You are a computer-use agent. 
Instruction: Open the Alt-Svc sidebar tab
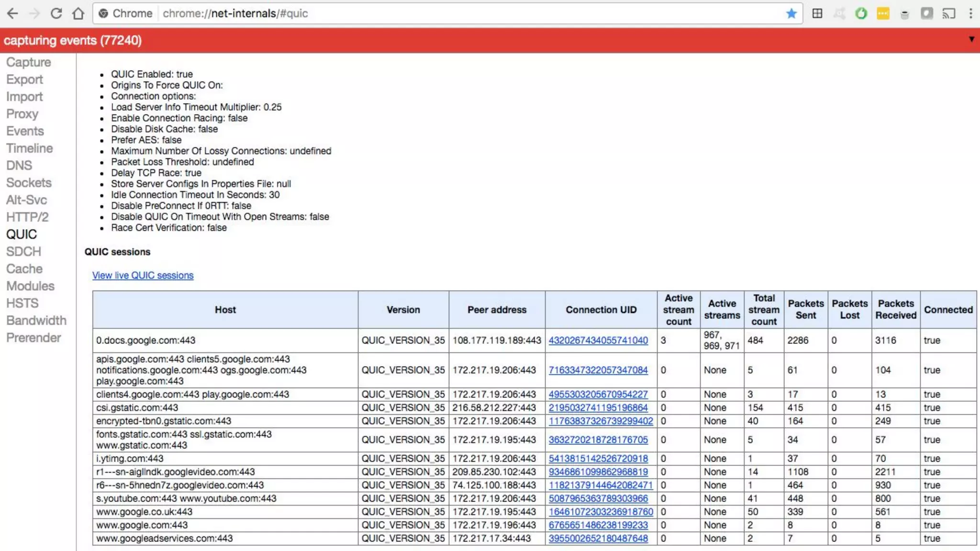(x=26, y=200)
